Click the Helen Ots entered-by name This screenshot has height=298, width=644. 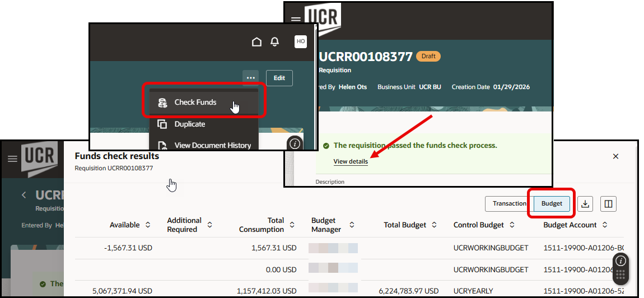(353, 87)
